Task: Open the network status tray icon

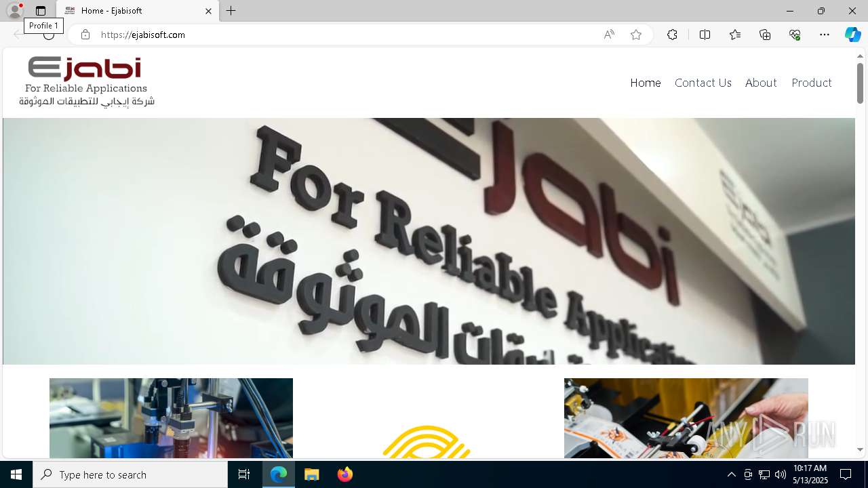Action: (x=764, y=474)
